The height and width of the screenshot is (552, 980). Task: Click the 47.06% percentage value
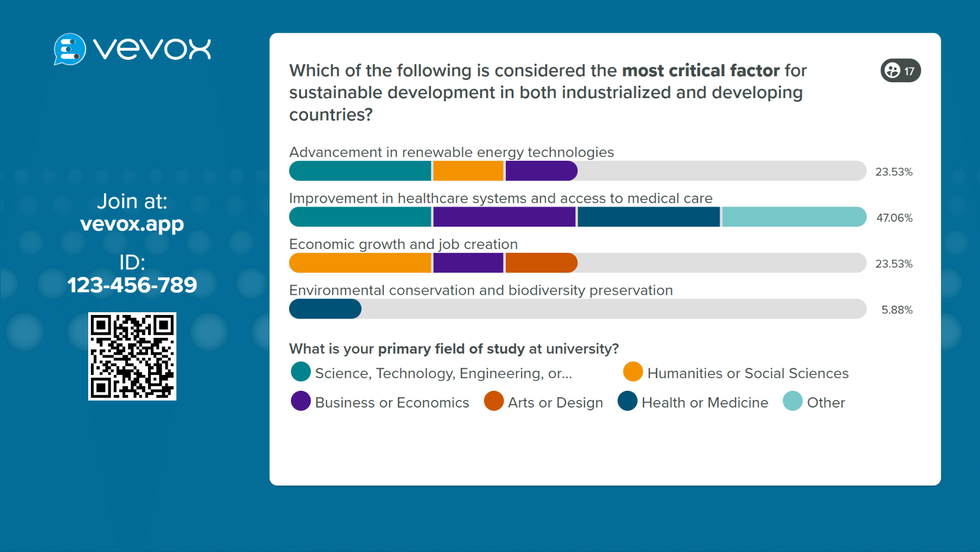(894, 218)
